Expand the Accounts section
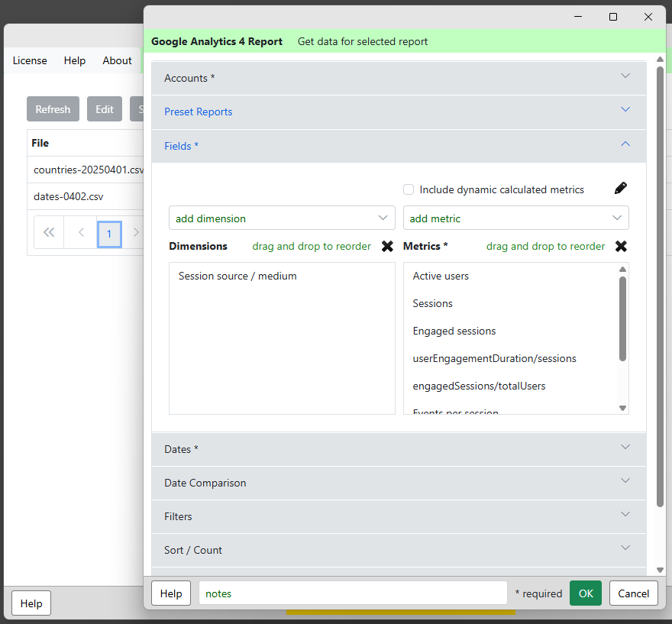This screenshot has height=624, width=672. coord(399,78)
